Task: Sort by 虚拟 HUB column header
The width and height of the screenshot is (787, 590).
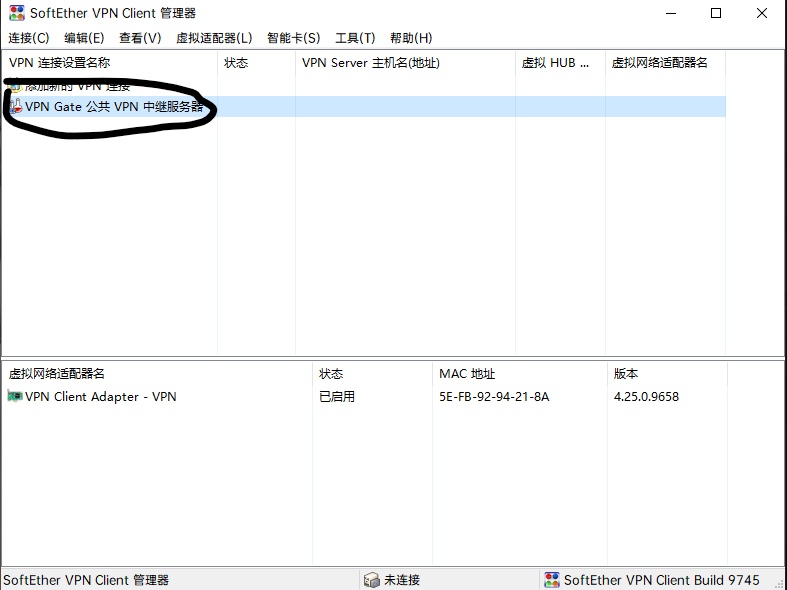Action: 560,63
